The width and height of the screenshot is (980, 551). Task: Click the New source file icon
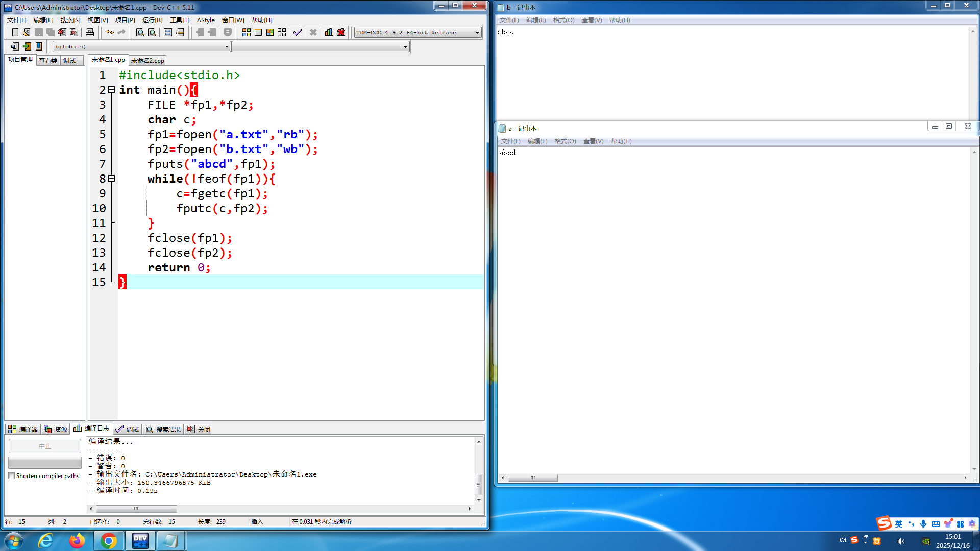click(x=15, y=32)
